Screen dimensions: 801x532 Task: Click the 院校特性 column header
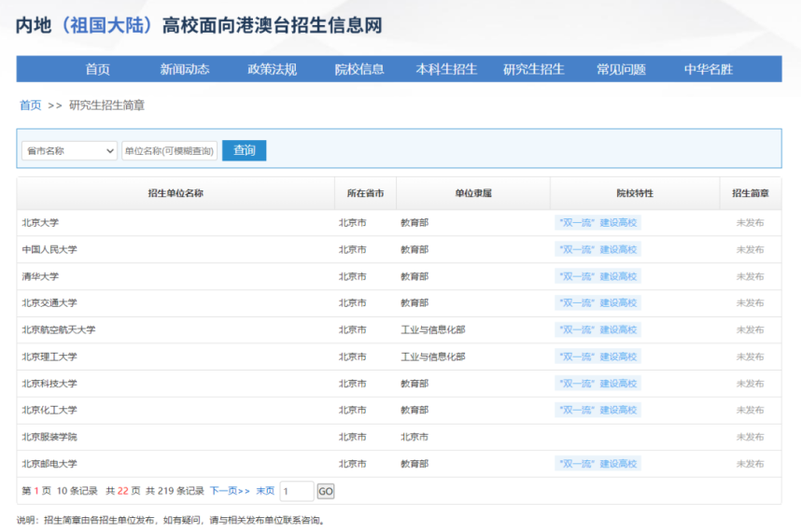[x=635, y=193]
